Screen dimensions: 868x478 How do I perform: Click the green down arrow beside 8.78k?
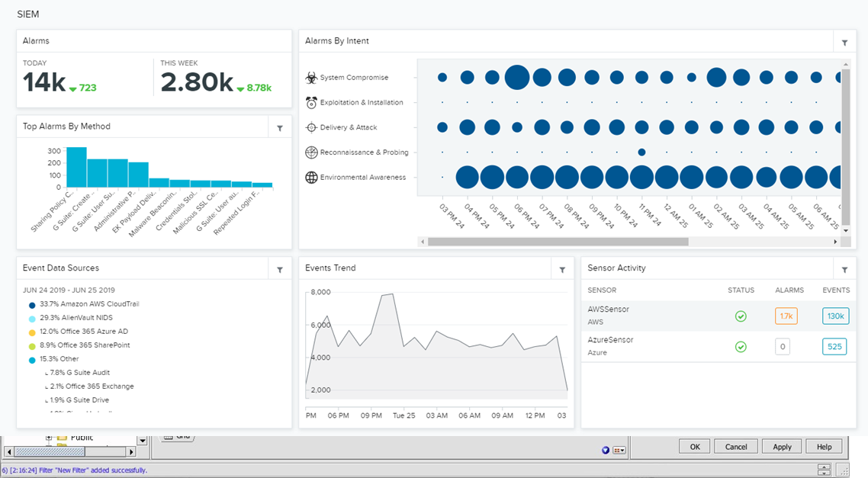click(x=240, y=89)
